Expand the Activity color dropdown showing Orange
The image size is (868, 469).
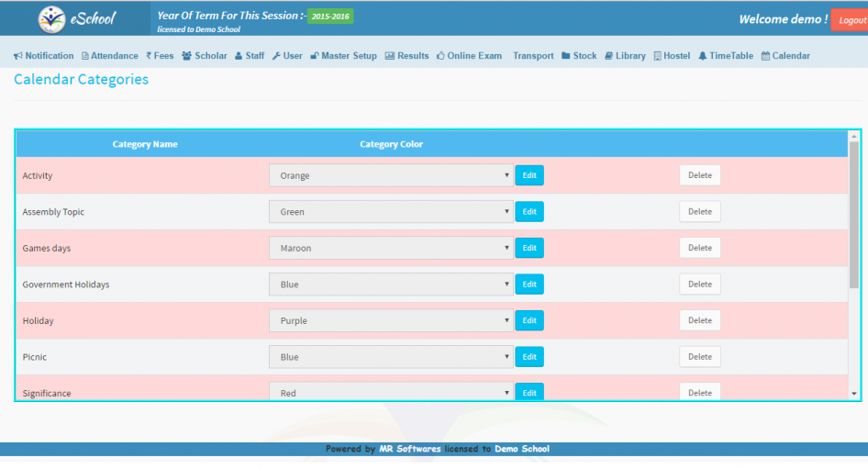(x=391, y=175)
